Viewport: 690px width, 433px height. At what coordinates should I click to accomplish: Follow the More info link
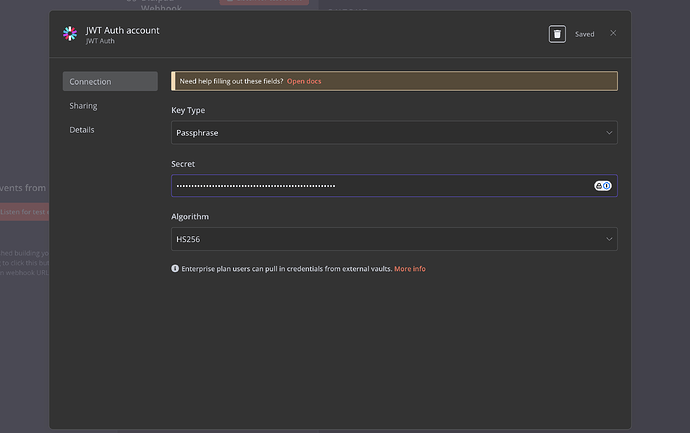pyautogui.click(x=410, y=268)
